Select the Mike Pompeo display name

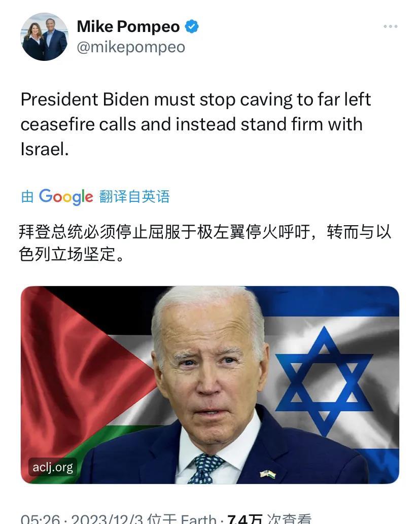[x=128, y=26]
